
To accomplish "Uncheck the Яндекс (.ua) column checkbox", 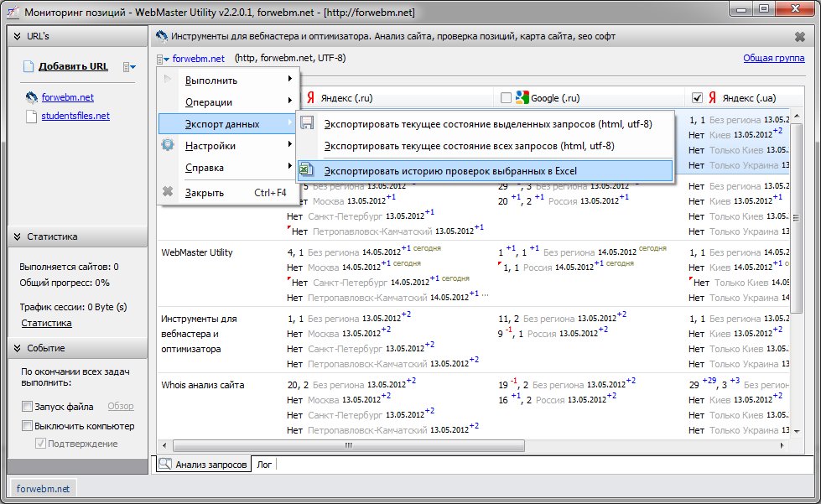I will pyautogui.click(x=697, y=98).
